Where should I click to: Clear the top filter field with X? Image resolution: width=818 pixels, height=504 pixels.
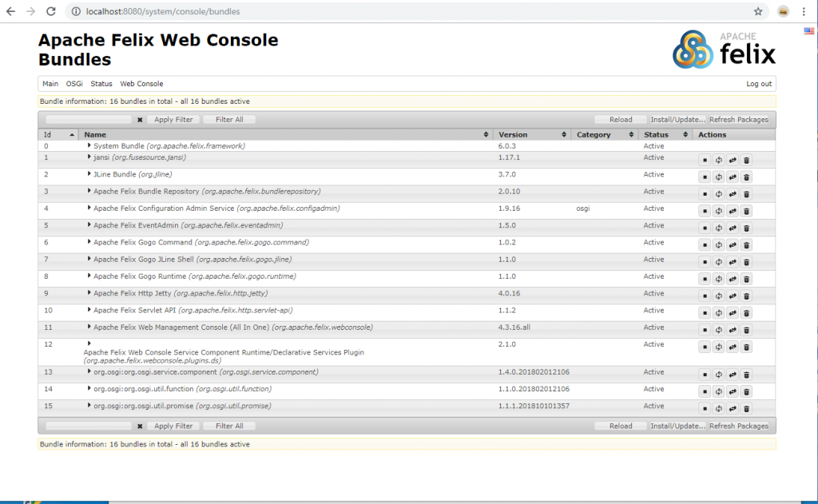(x=140, y=120)
